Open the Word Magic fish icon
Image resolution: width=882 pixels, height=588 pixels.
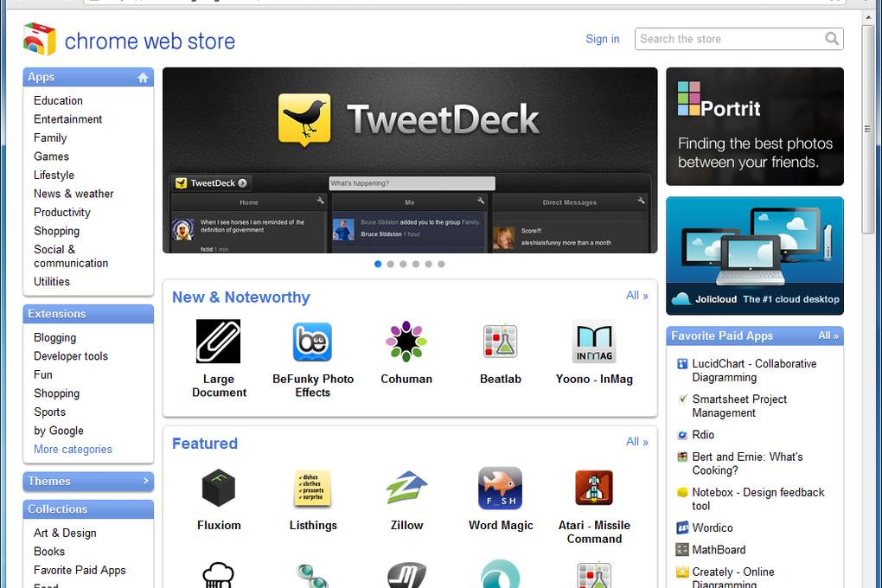coord(500,488)
